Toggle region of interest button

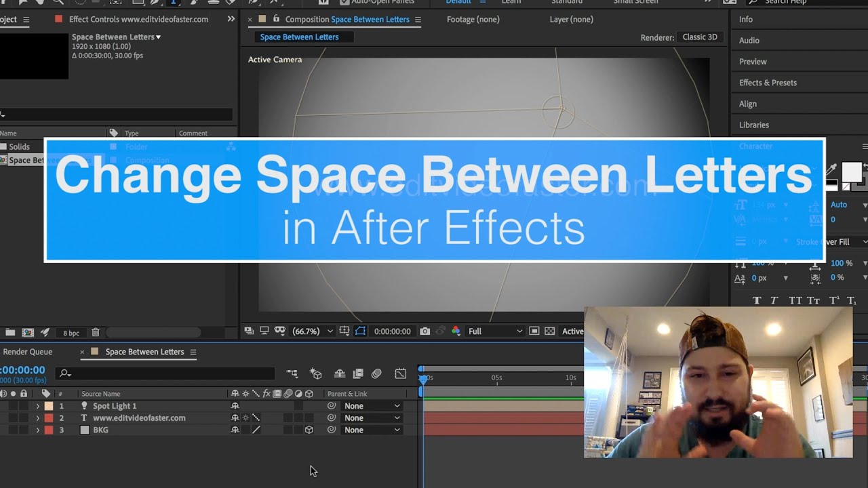coord(534,331)
